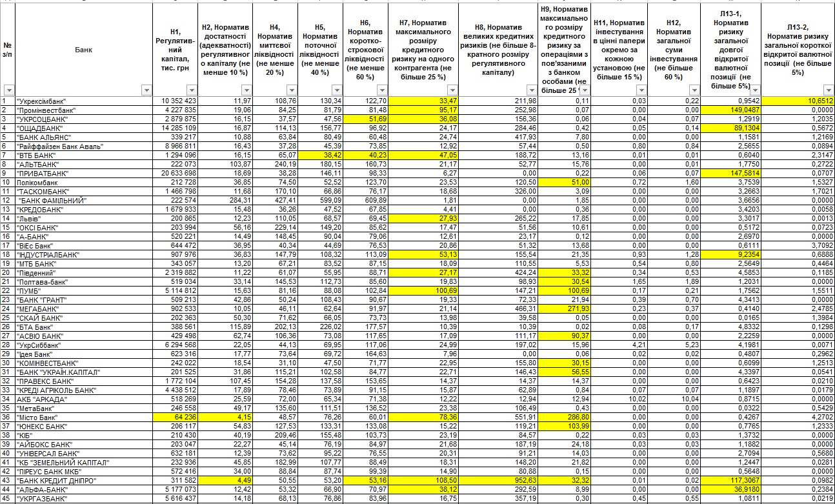Select highlighted cell 271,93 for МЕГАБАНК
The image size is (835, 504).
click(564, 309)
